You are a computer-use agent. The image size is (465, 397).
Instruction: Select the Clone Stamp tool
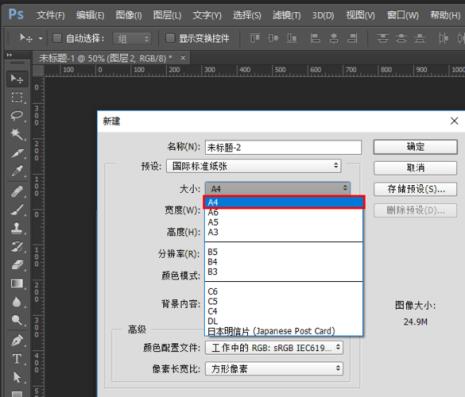click(x=17, y=228)
